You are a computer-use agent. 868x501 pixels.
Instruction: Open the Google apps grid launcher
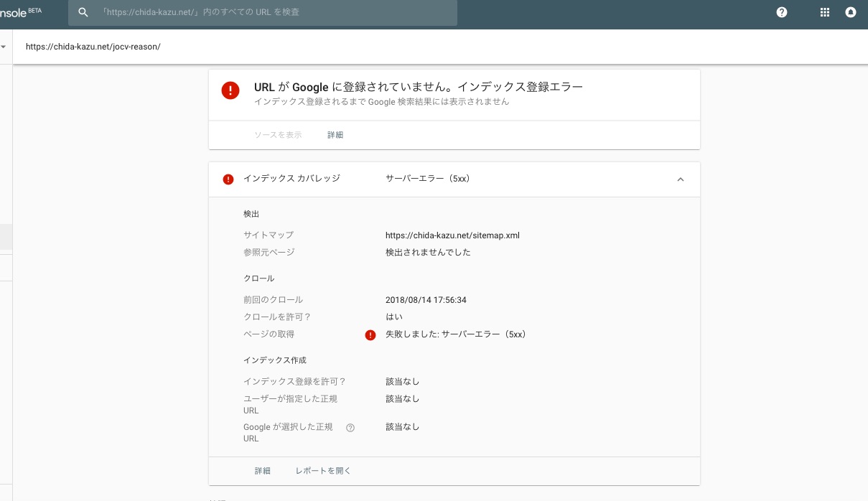(824, 12)
